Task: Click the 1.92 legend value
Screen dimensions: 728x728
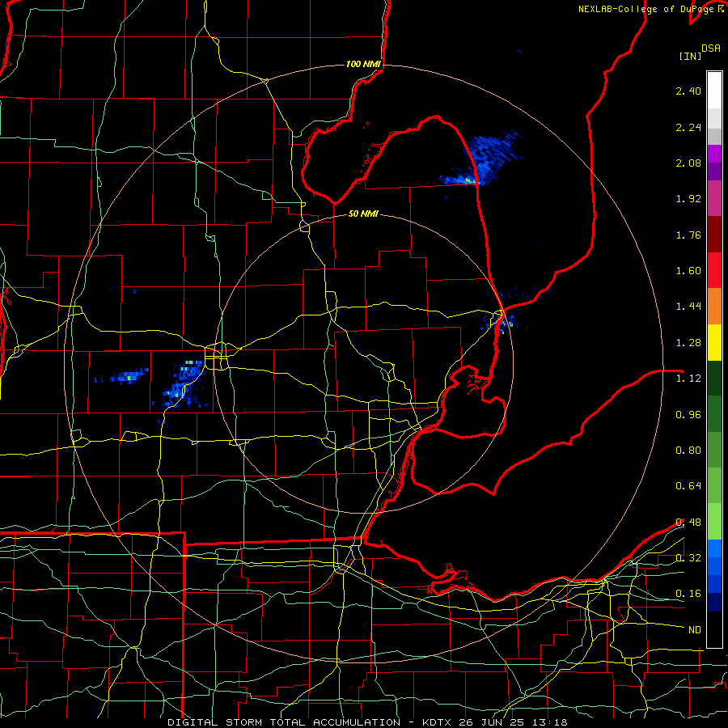Action: pyautogui.click(x=688, y=199)
